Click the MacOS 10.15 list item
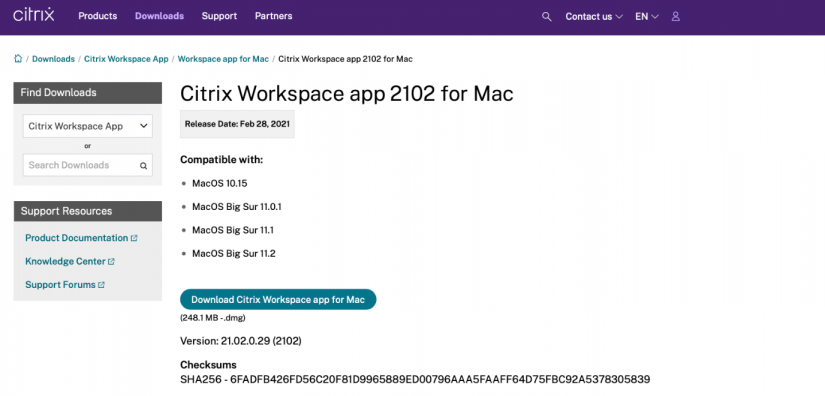Viewport: 825px width, 396px height. tap(219, 184)
